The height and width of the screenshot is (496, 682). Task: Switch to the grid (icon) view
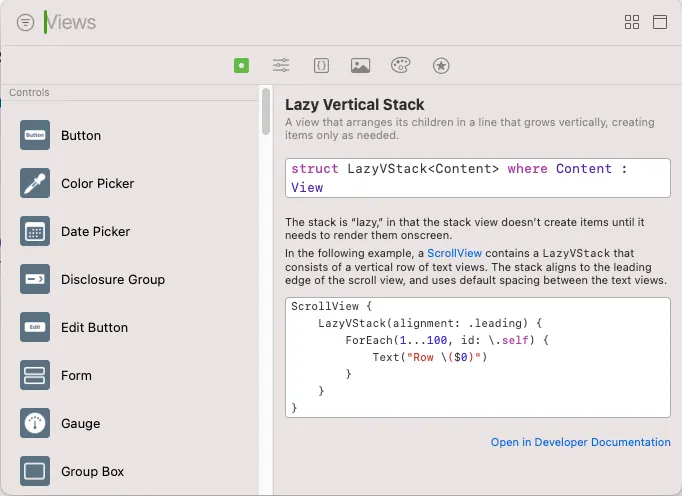(632, 22)
